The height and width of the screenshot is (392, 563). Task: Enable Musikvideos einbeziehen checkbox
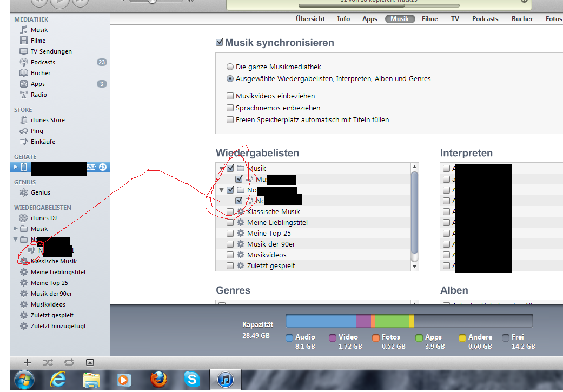coord(230,96)
